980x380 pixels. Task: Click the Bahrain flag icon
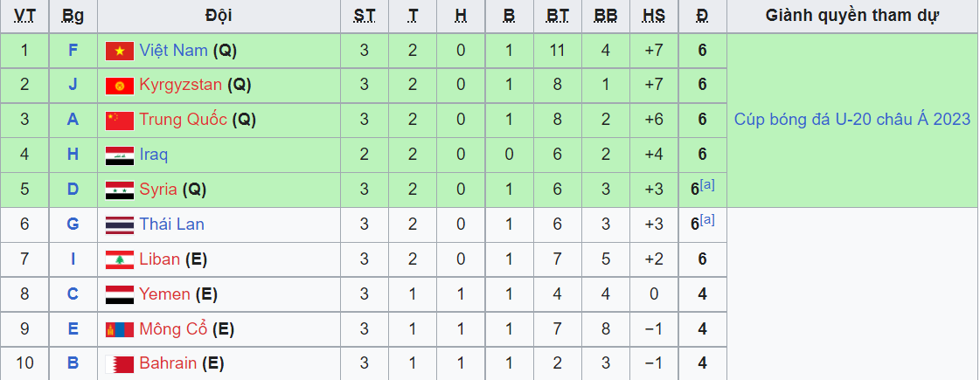[120, 363]
